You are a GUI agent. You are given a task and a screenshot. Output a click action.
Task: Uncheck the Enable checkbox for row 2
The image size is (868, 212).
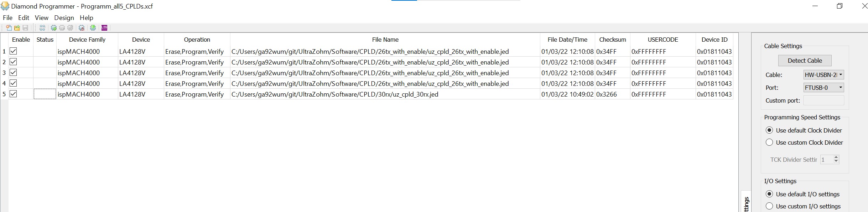[x=13, y=62]
